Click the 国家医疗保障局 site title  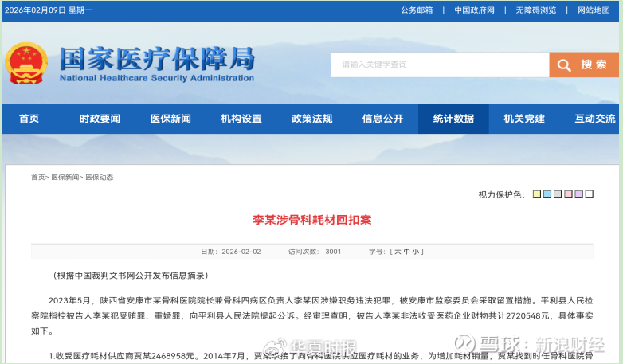157,59
